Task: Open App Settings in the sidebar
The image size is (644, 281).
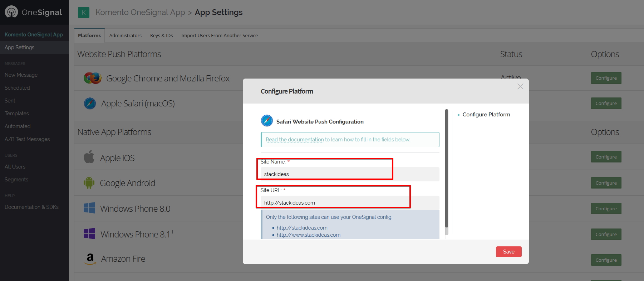Action: tap(34, 47)
